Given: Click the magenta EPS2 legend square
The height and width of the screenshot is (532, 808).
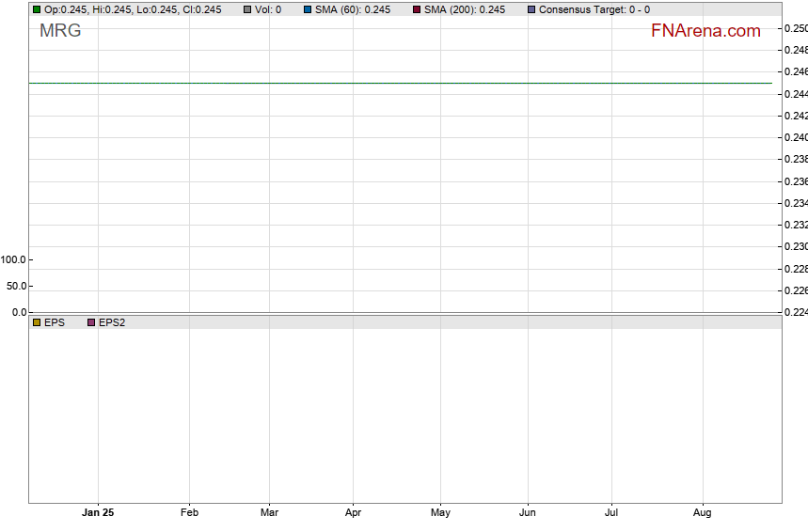Looking at the screenshot, I should coord(91,322).
